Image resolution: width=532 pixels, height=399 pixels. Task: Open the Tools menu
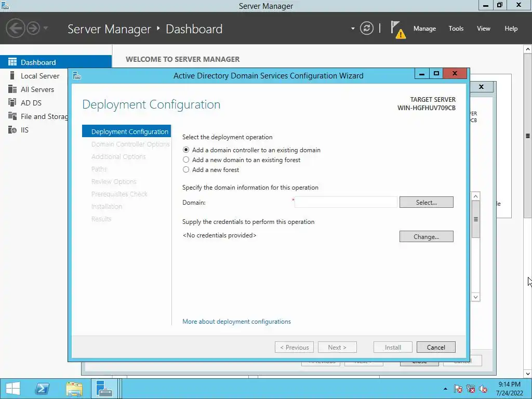pos(456,29)
